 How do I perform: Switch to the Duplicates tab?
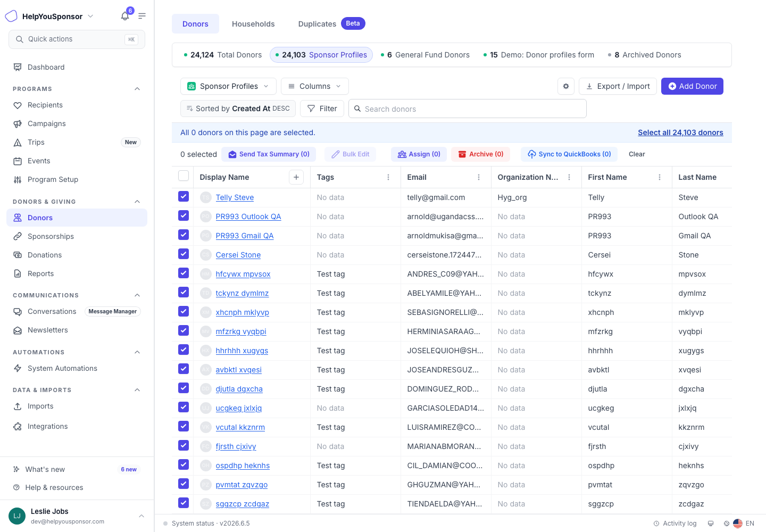point(331,24)
